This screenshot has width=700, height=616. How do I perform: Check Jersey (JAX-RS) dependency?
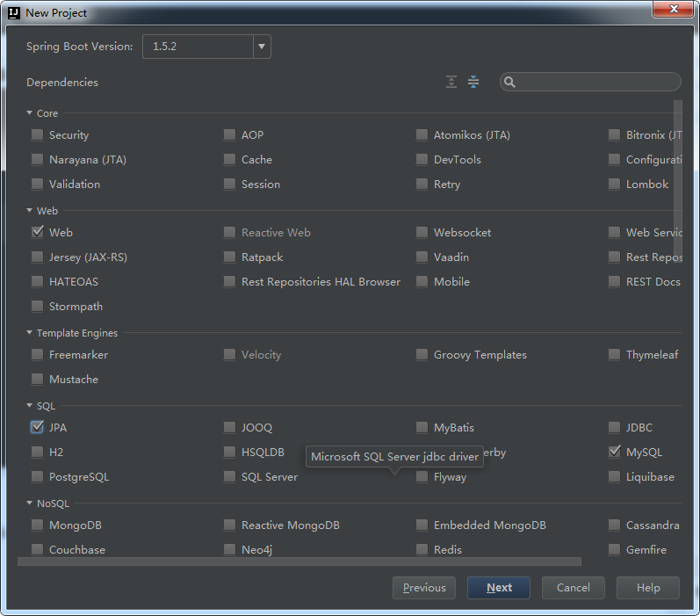pos(37,257)
